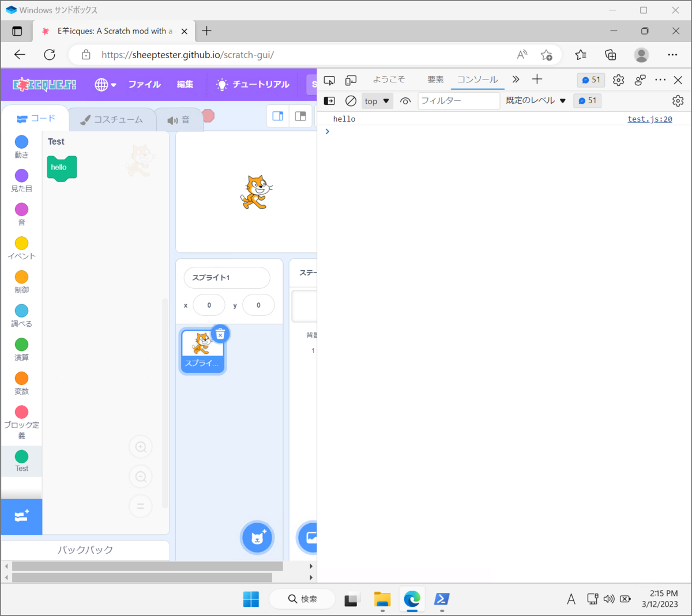Toggle live expression eye icon
This screenshot has height=616, width=692.
coord(405,101)
